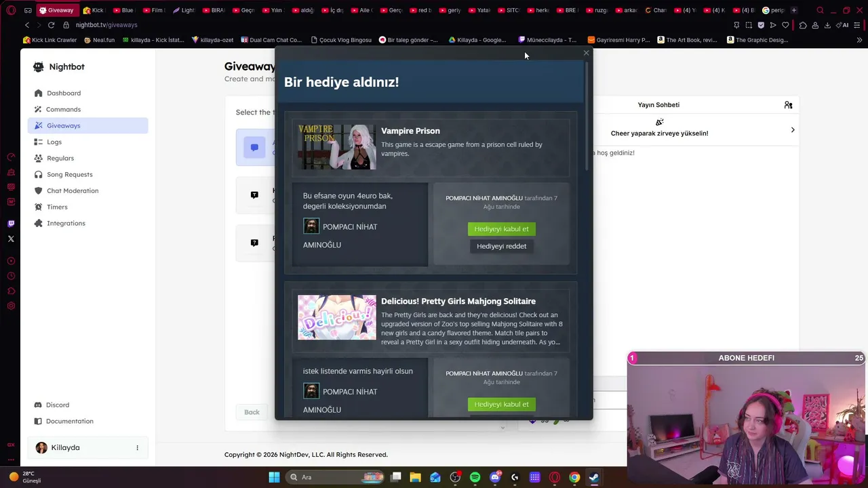Select Giveaways in the Nightbot sidebar
The width and height of the screenshot is (868, 488).
88,125
